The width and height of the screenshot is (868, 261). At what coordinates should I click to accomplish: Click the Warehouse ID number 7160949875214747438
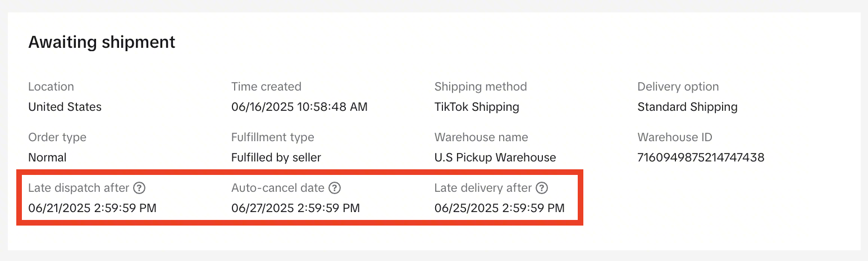coord(701,157)
